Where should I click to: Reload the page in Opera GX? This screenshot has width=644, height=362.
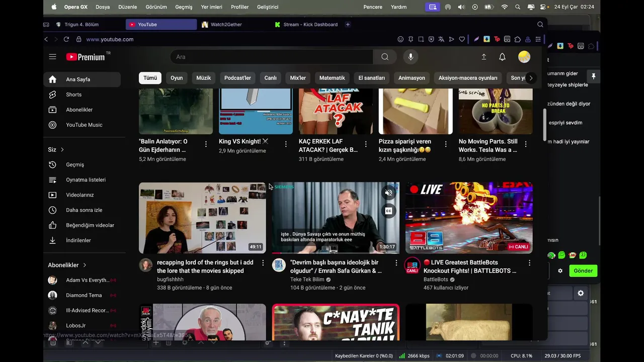tap(66, 39)
